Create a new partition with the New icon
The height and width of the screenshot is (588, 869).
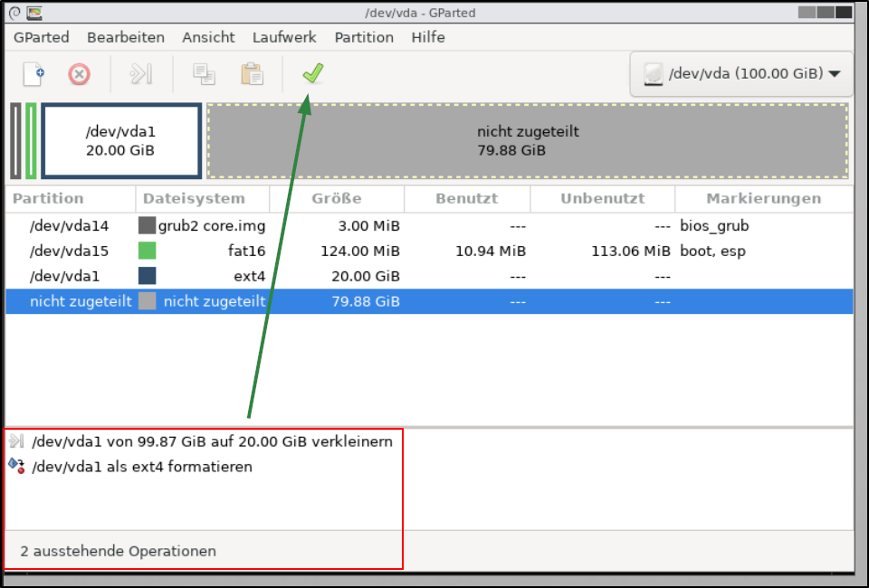(x=33, y=74)
